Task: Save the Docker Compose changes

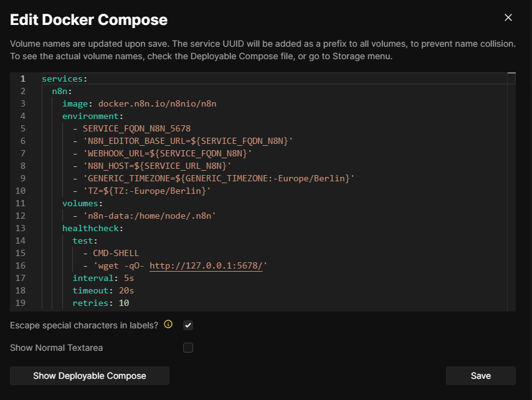Action: [480, 376]
